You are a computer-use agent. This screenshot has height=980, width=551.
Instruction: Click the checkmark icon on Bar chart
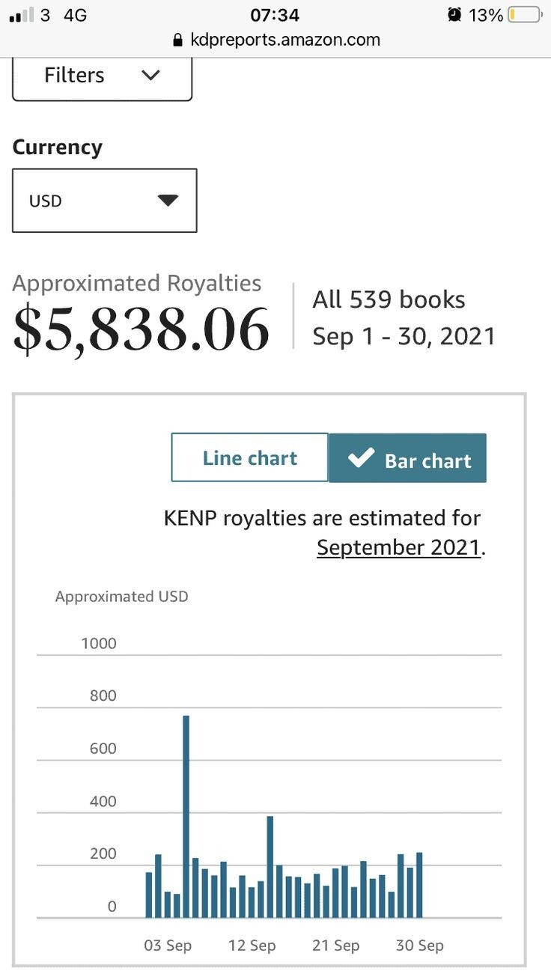pyautogui.click(x=361, y=458)
